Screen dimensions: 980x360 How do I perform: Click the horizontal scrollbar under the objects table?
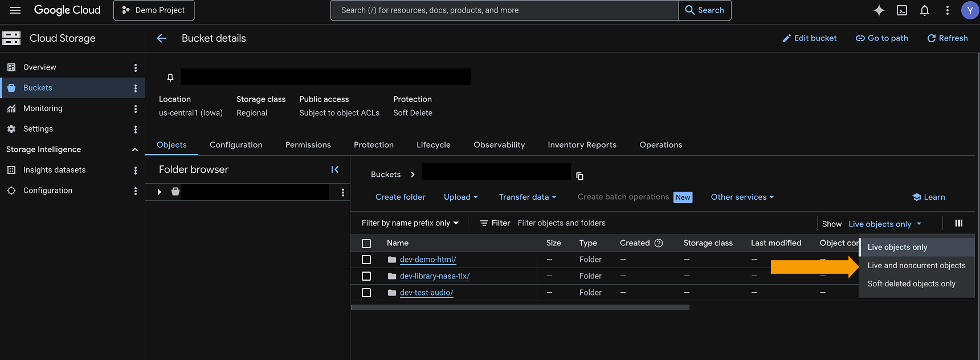(x=520, y=307)
